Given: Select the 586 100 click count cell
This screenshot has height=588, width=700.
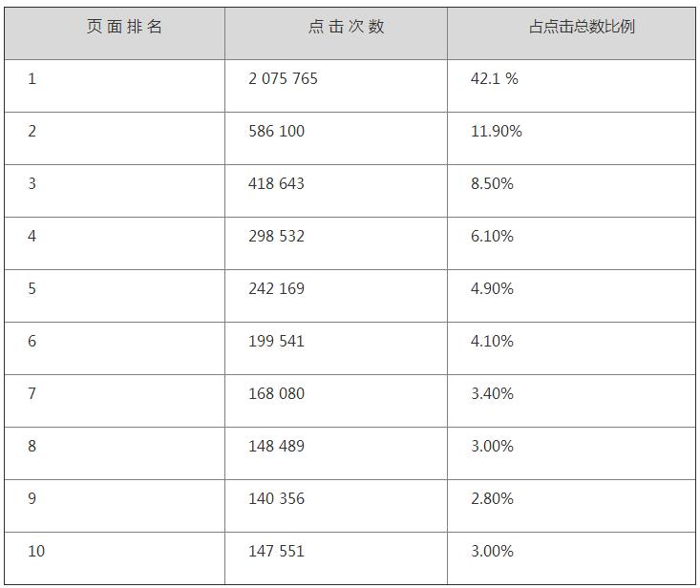Looking at the screenshot, I should [x=276, y=132].
